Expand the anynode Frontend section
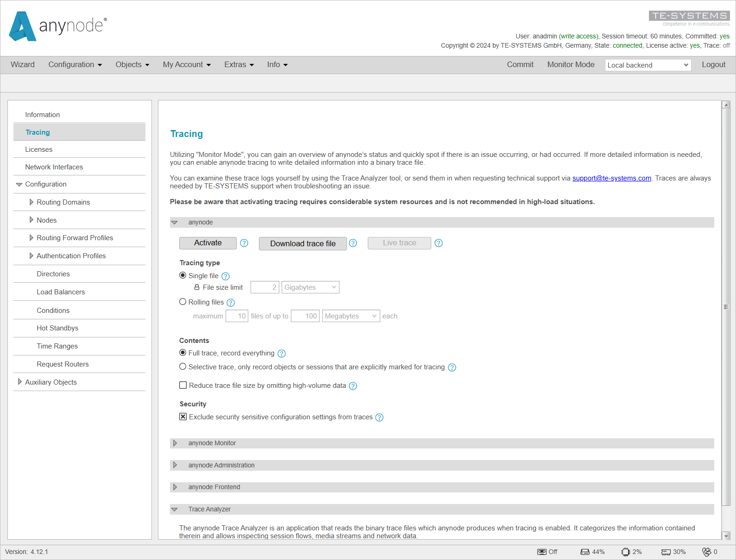Screen dimensions: 736x560 (x=175, y=487)
